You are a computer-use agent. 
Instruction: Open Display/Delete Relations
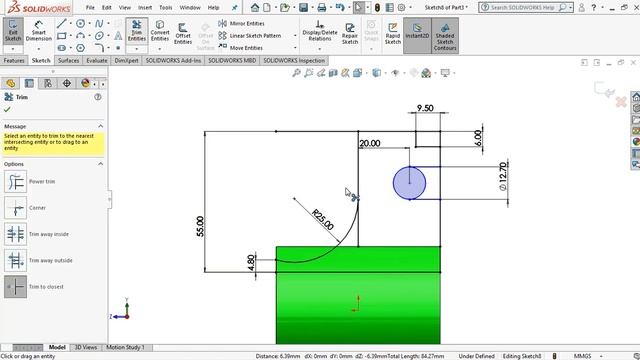pyautogui.click(x=320, y=31)
